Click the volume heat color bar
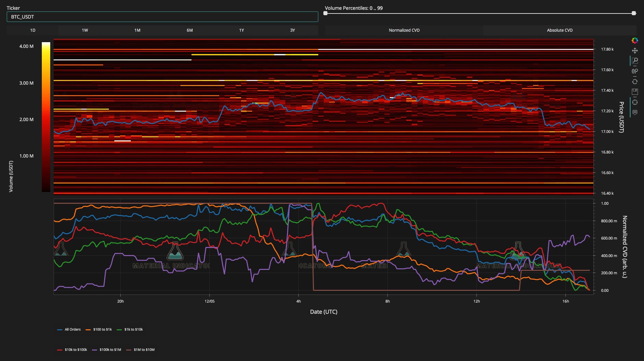The width and height of the screenshot is (644, 361). (46, 117)
